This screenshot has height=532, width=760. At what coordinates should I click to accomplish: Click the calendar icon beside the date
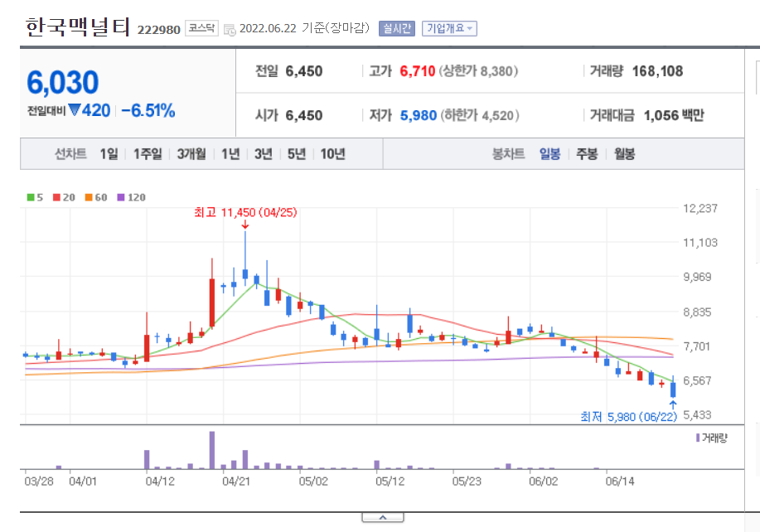point(230,30)
